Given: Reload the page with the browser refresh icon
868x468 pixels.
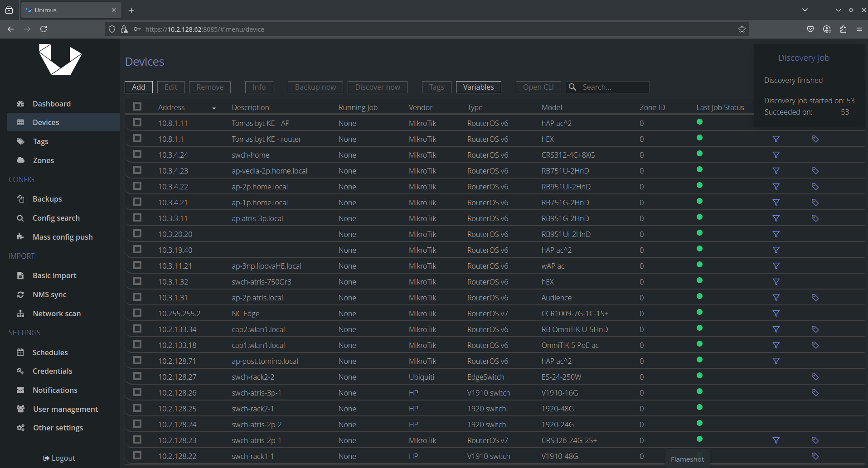Looking at the screenshot, I should [44, 29].
